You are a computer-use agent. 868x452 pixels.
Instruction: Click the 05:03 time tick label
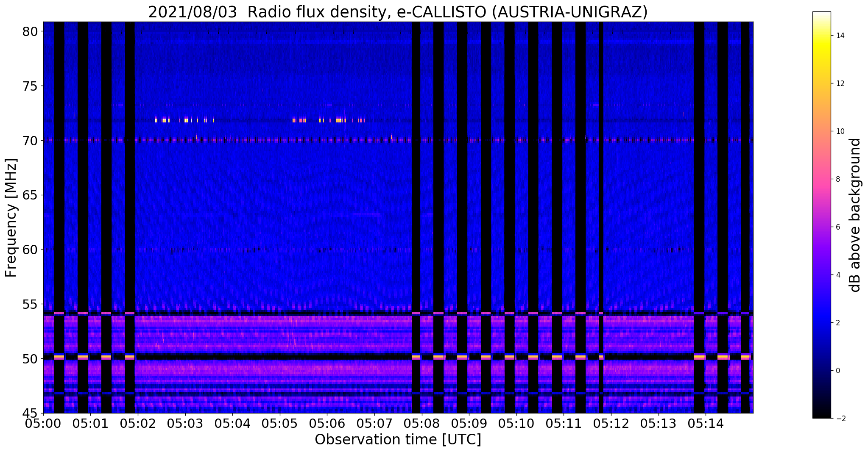click(185, 424)
